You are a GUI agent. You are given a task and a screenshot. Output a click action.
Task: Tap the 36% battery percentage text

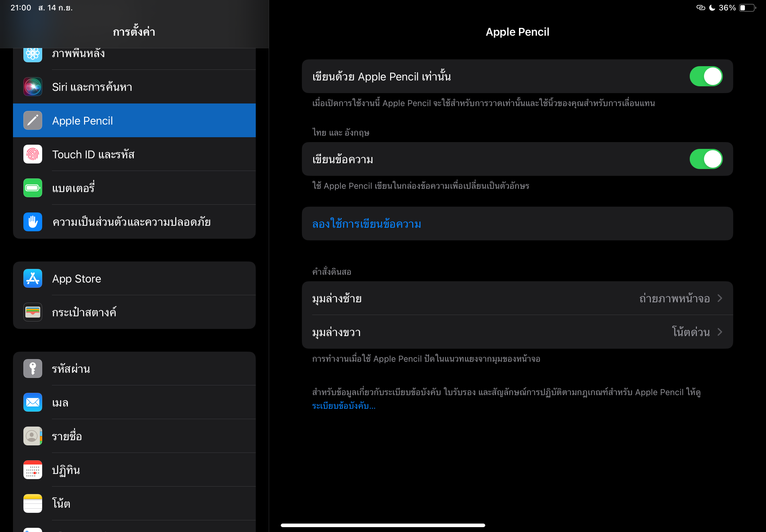[x=727, y=8]
